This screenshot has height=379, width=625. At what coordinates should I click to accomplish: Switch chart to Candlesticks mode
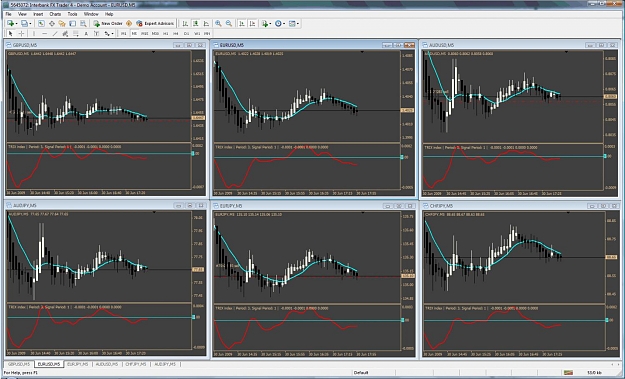[195, 24]
